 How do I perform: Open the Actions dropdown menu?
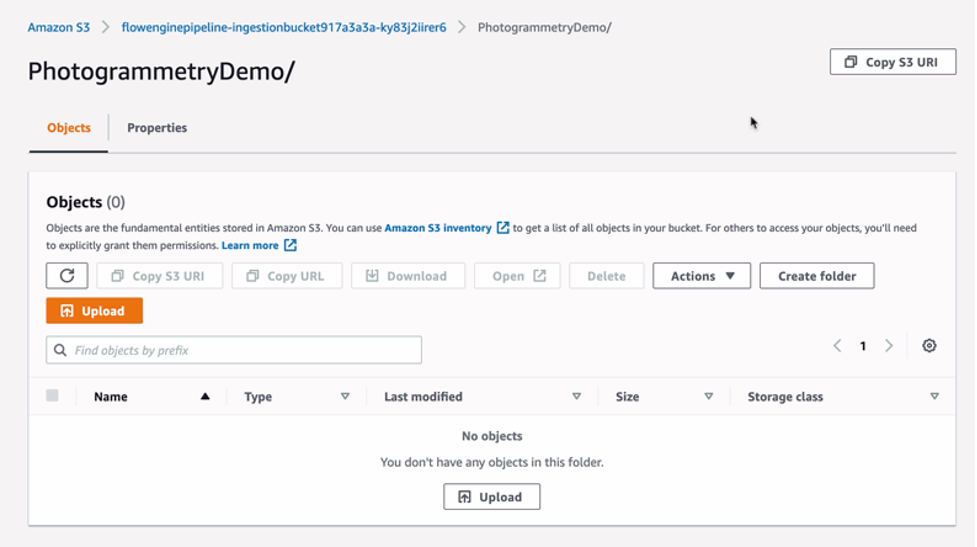coord(702,276)
